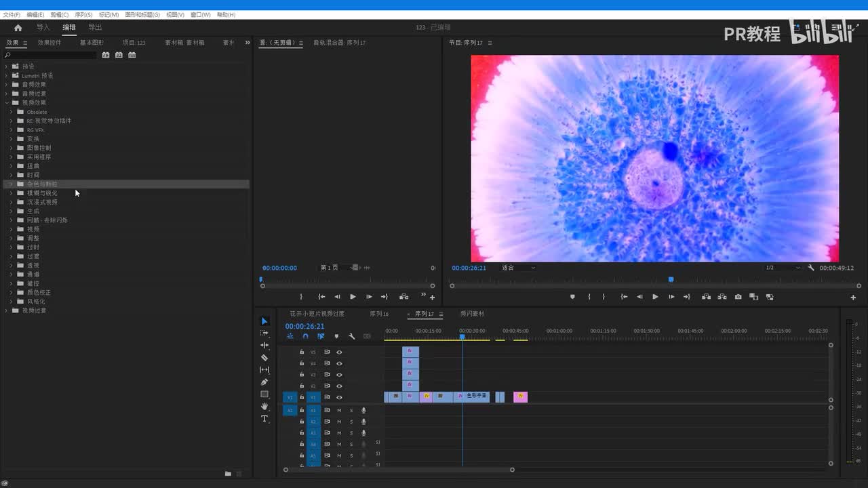Select the Ripple Edit tool
This screenshot has width=868, height=488.
tap(264, 345)
